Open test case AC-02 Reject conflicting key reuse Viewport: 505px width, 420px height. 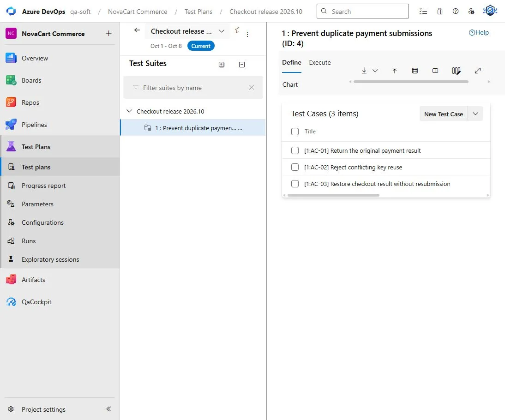click(x=353, y=167)
